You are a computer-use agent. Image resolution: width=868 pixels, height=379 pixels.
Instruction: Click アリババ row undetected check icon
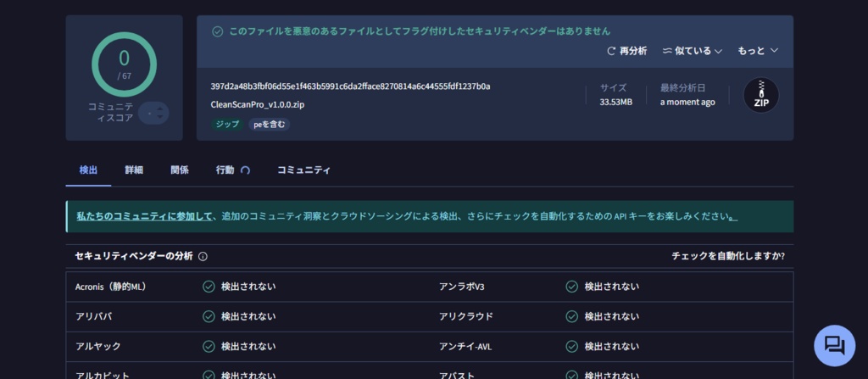pyautogui.click(x=209, y=316)
